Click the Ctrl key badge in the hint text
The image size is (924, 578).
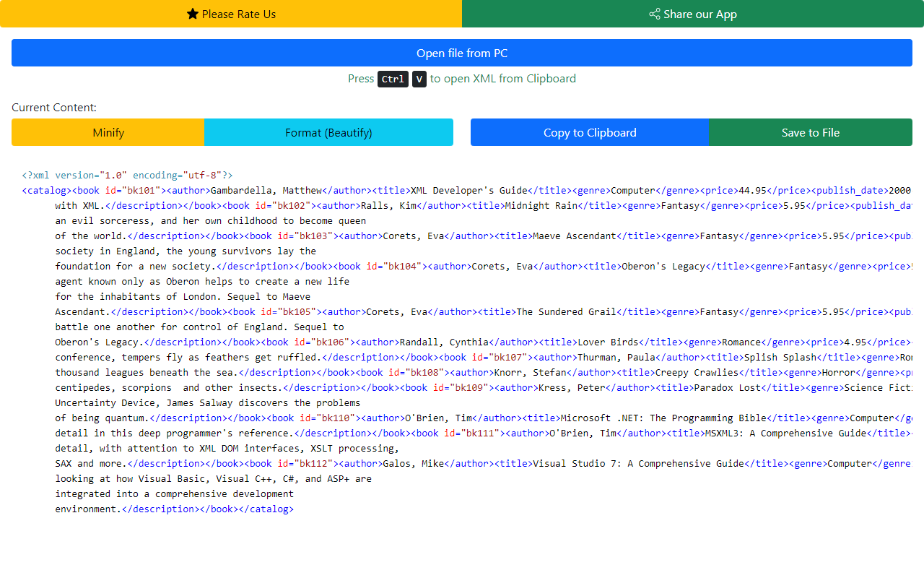392,79
